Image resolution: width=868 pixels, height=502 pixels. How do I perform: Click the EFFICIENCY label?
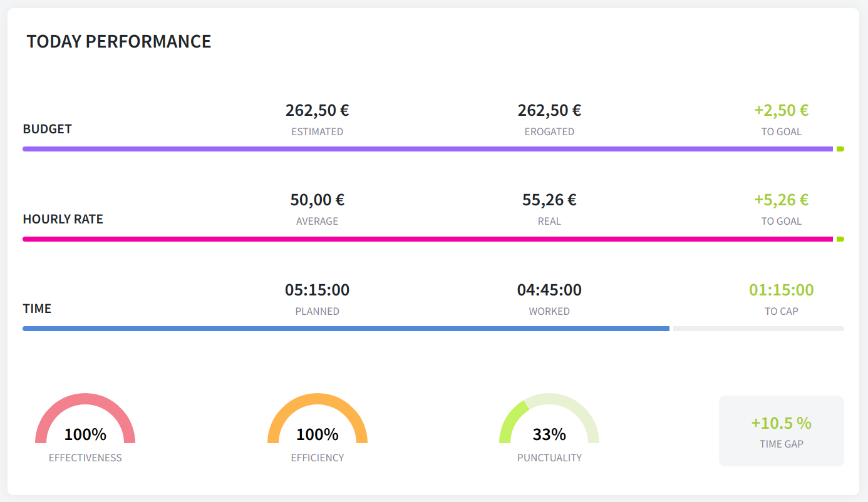click(318, 458)
